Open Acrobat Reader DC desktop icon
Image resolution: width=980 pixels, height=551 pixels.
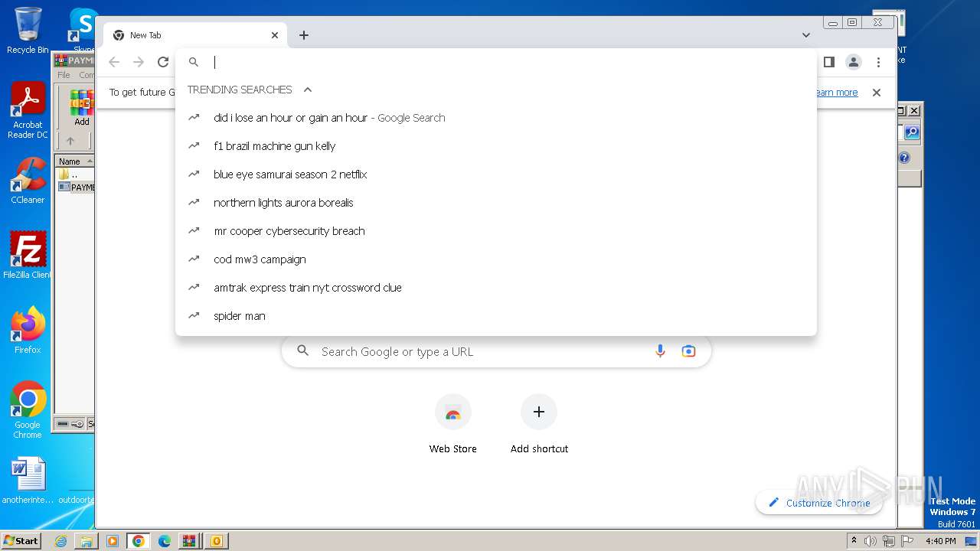[28, 111]
